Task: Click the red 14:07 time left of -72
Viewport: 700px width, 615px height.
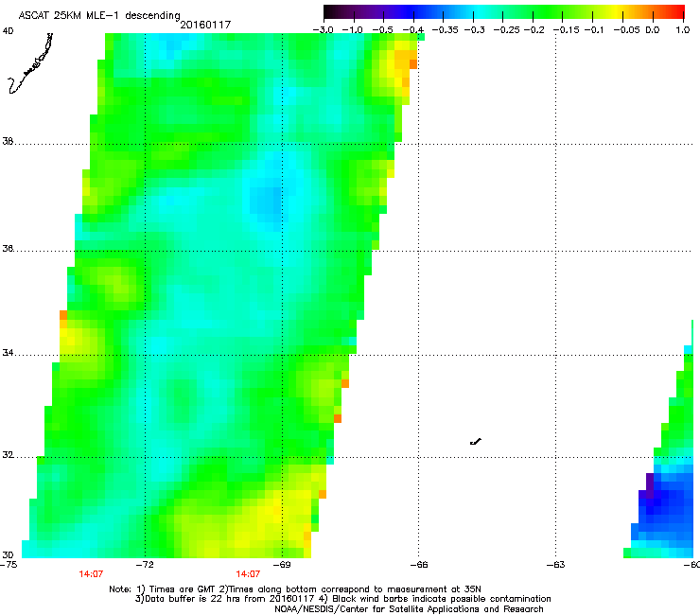Action: [x=91, y=574]
